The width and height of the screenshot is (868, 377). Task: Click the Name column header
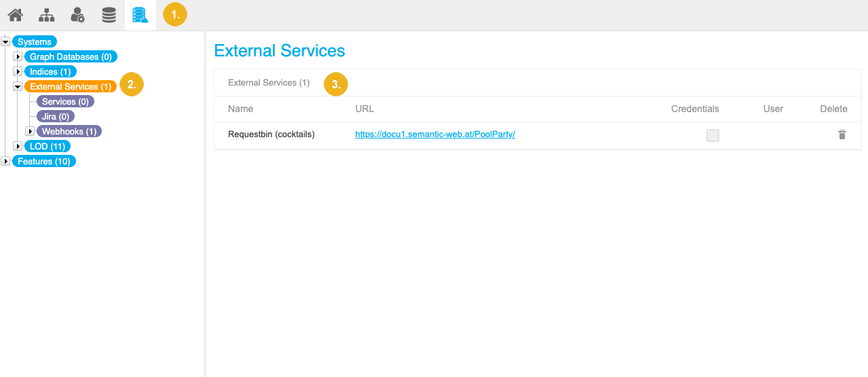pos(240,109)
